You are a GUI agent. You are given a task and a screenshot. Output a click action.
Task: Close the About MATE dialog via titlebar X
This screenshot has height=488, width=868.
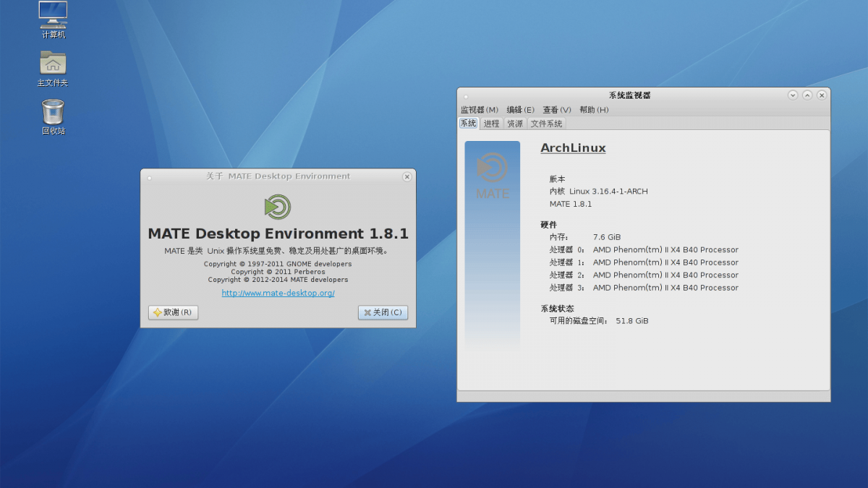(x=407, y=176)
